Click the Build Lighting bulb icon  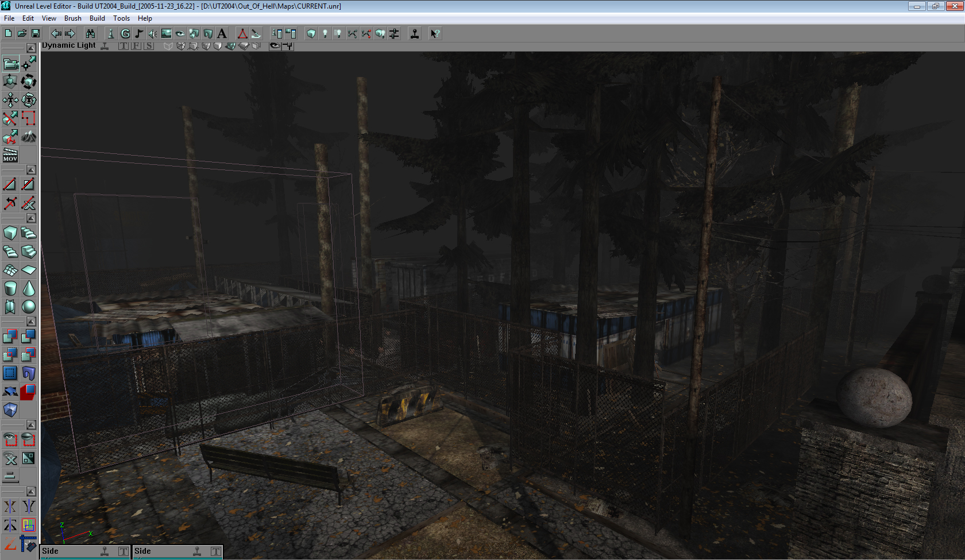click(x=325, y=34)
